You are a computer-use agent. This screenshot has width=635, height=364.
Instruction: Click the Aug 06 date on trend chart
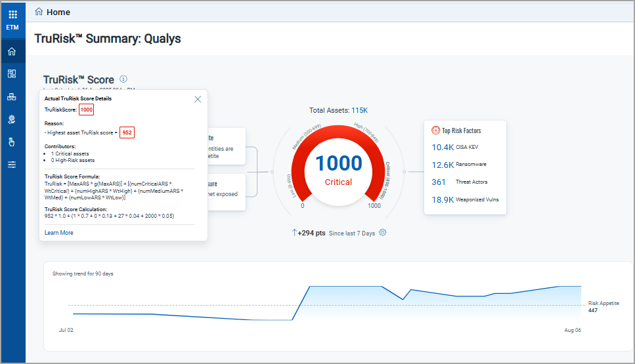point(573,330)
